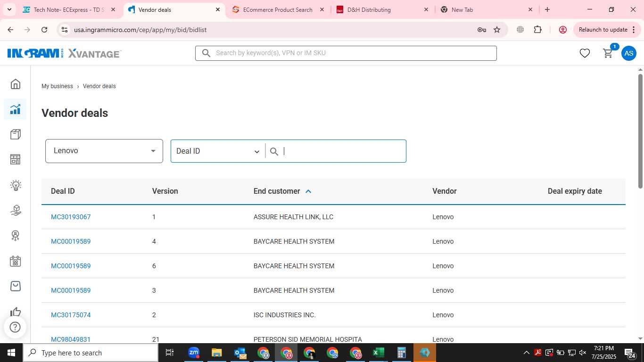Open the help question mark button

(x=15, y=327)
